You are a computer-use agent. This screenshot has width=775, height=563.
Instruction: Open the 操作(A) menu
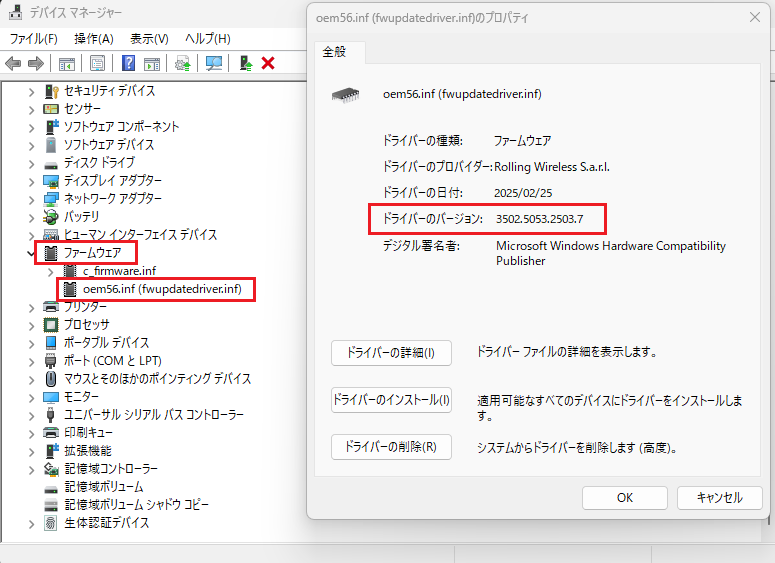click(x=93, y=39)
